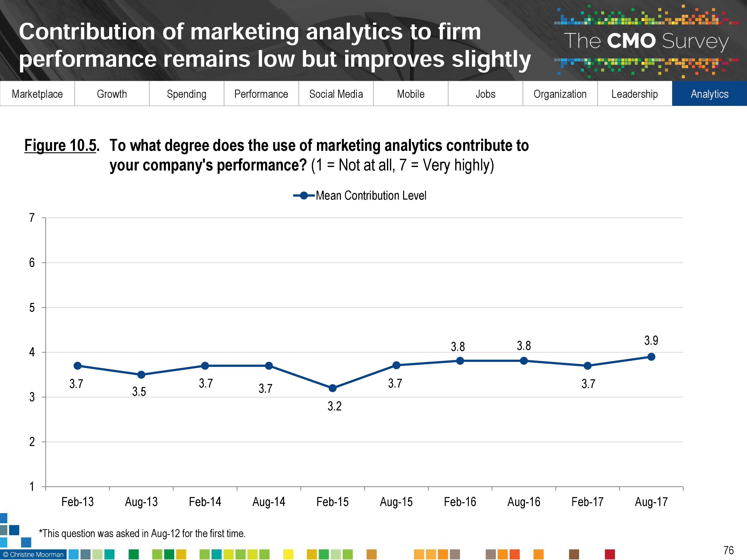Open the Marketplace section tab
The image size is (747, 560).
[x=37, y=94]
